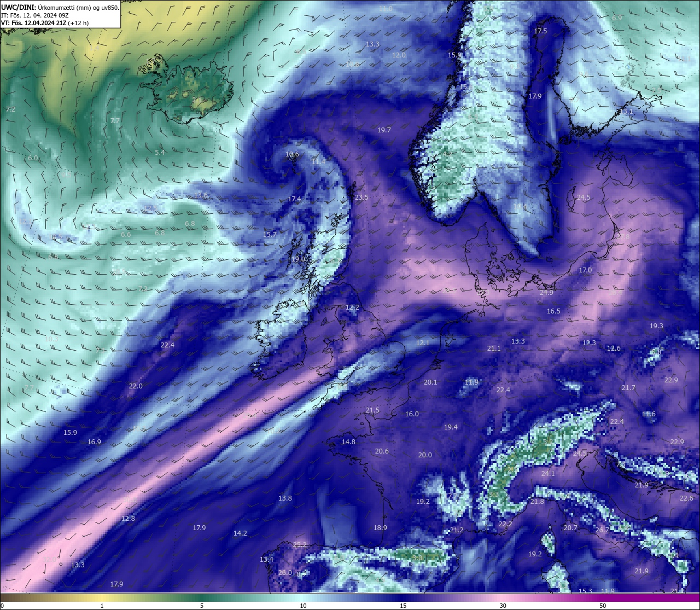
Task: Click the 16.0 value on the map
Action: click(412, 414)
